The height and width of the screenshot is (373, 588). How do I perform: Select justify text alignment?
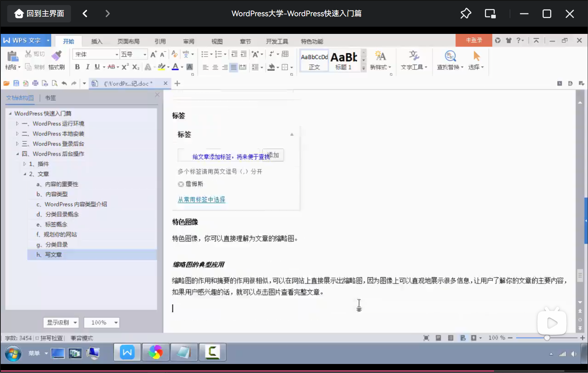[x=234, y=67]
